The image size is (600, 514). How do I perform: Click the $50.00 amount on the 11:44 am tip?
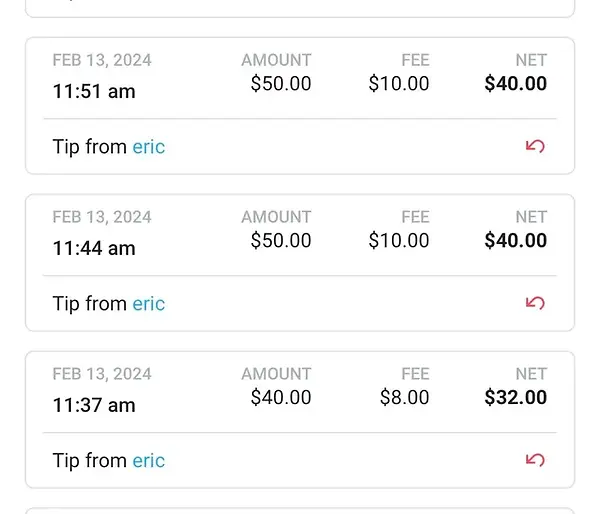click(x=281, y=240)
